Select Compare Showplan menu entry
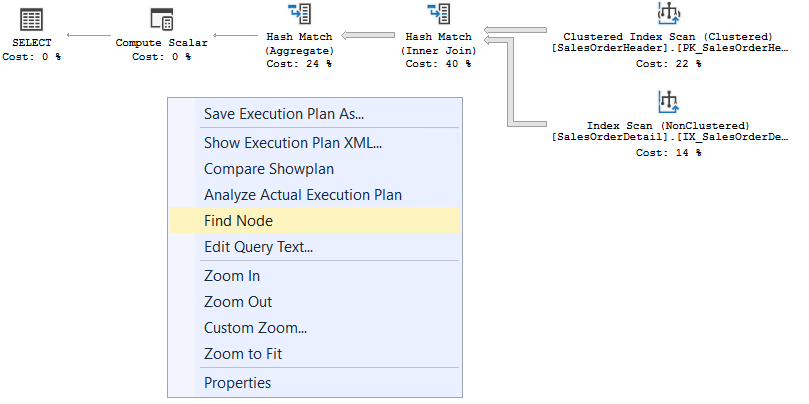 pyautogui.click(x=268, y=169)
